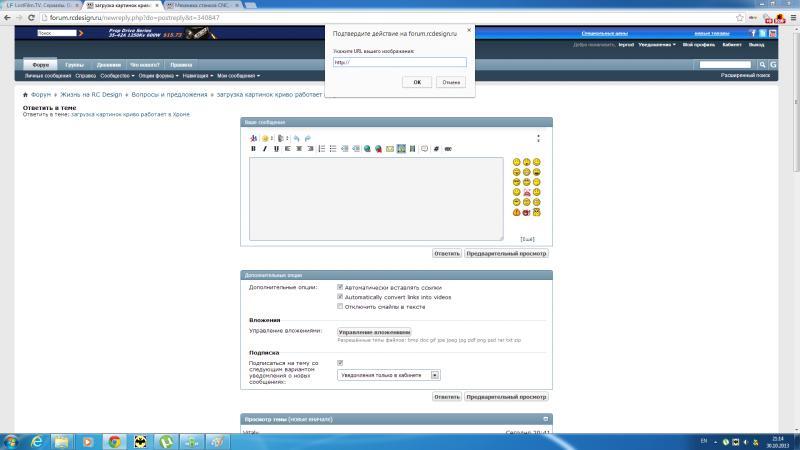The width and height of the screenshot is (800, 450).
Task: Open the 'Навигация' dropdown menu
Action: [197, 75]
